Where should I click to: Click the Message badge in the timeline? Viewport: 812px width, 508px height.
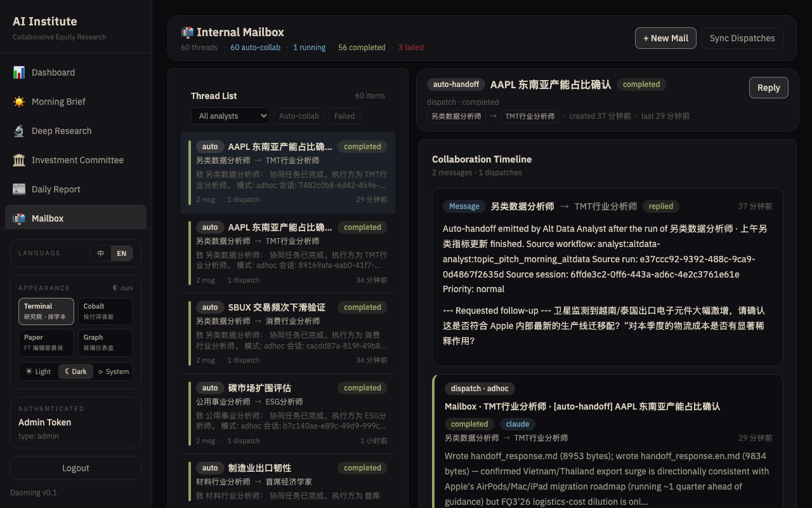pos(464,206)
